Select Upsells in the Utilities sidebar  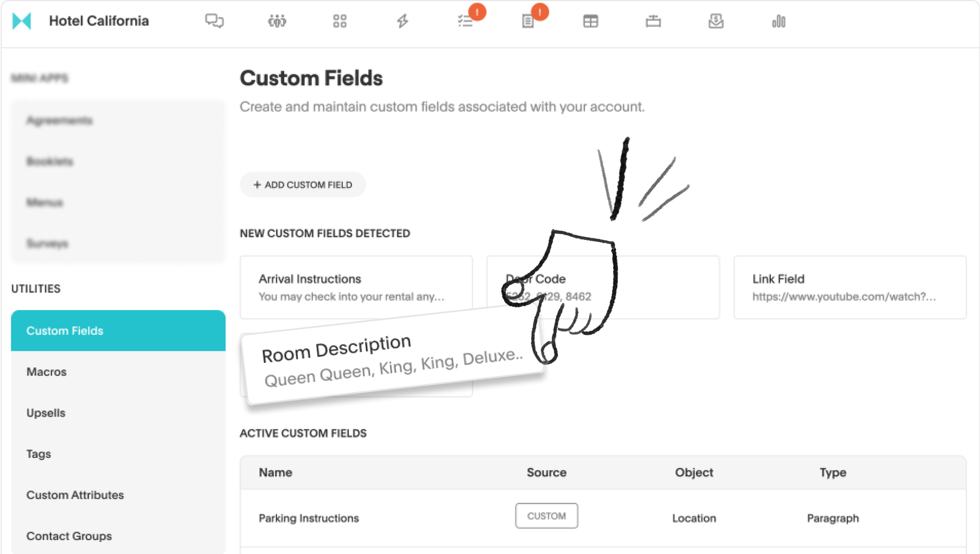(46, 413)
